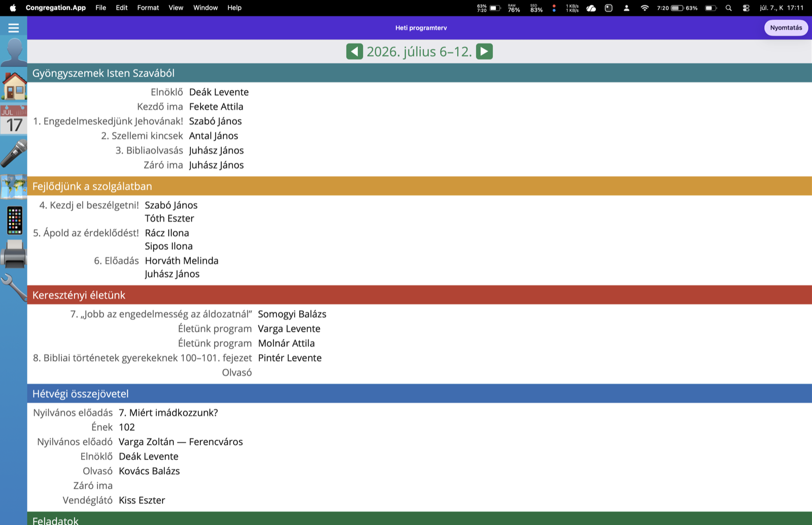Click Juhász János for Bibliaolvasás
Image resolution: width=812 pixels, height=525 pixels.
[216, 151]
